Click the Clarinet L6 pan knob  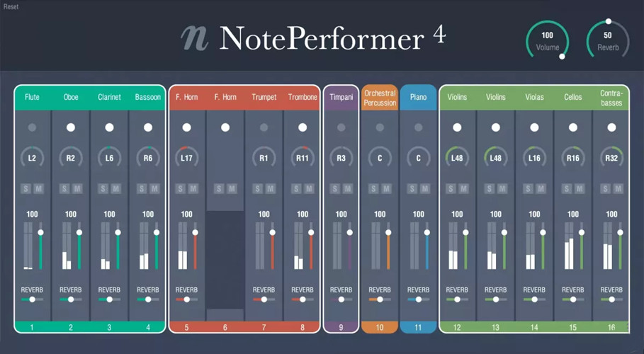[109, 158]
